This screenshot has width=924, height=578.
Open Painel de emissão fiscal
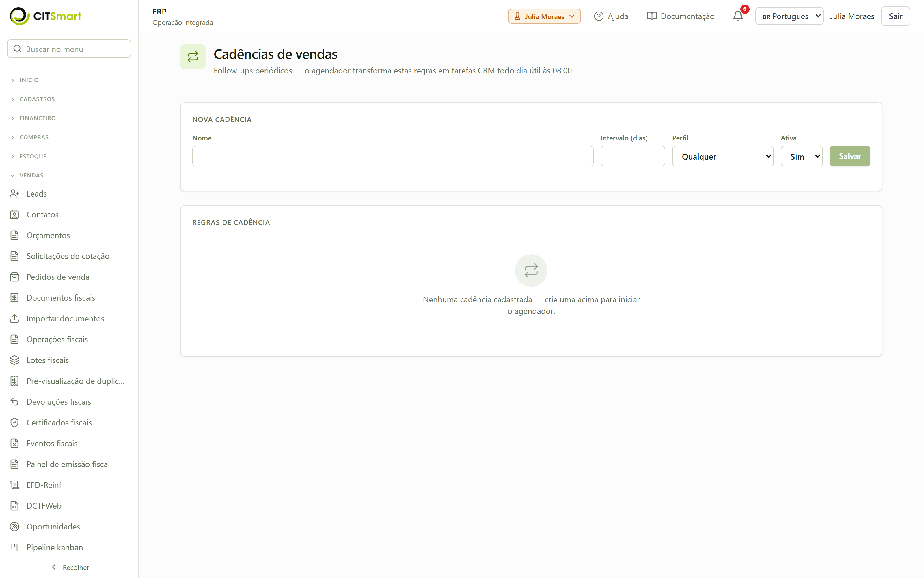pos(69,464)
